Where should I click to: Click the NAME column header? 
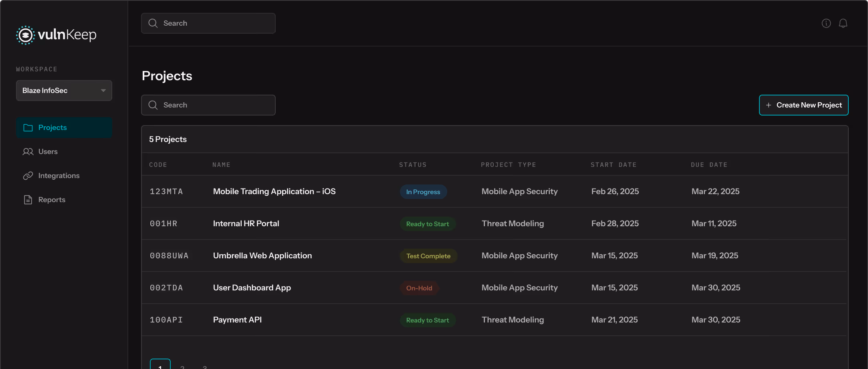(x=221, y=165)
